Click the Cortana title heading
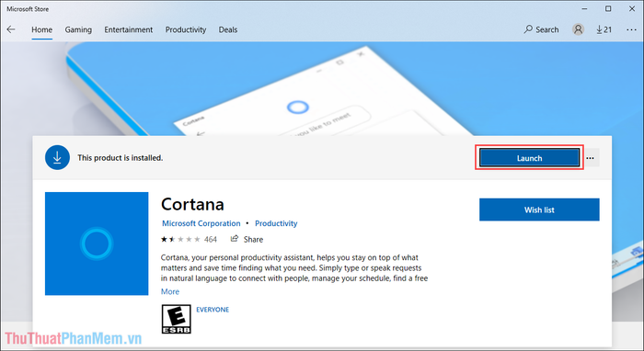Viewport: 644px width, 351px height. click(x=192, y=204)
